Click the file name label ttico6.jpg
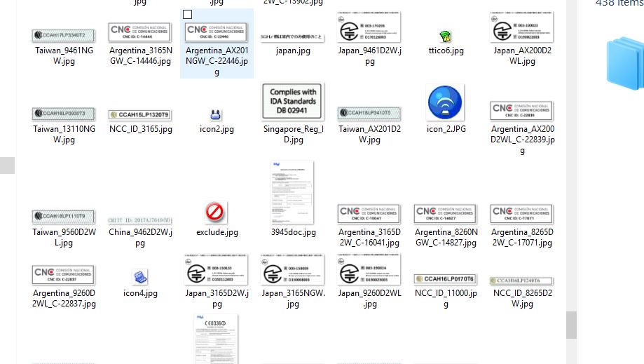The width and height of the screenshot is (644, 364). click(x=446, y=50)
